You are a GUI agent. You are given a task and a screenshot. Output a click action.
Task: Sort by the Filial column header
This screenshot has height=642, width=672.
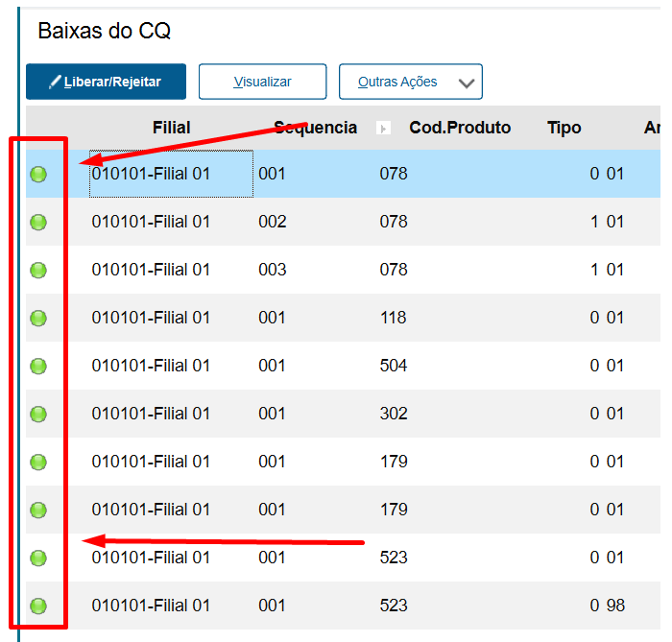pos(171,128)
